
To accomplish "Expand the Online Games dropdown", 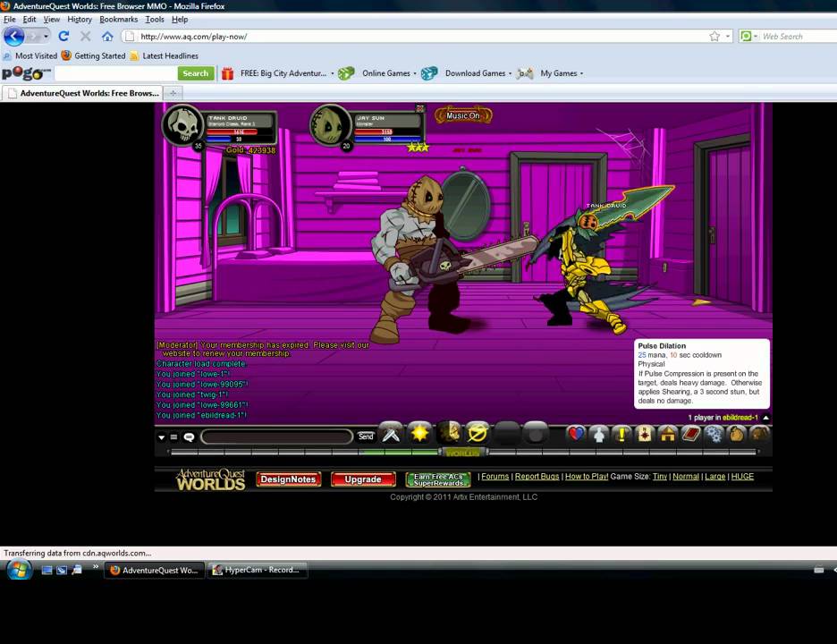I will coord(415,73).
